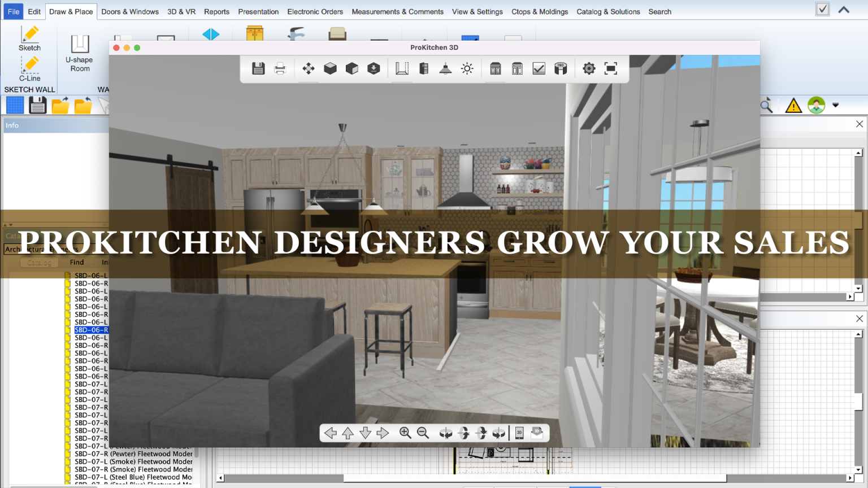Screen dimensions: 868x488
Task: Open the Presentation tab
Action: pos(258,11)
